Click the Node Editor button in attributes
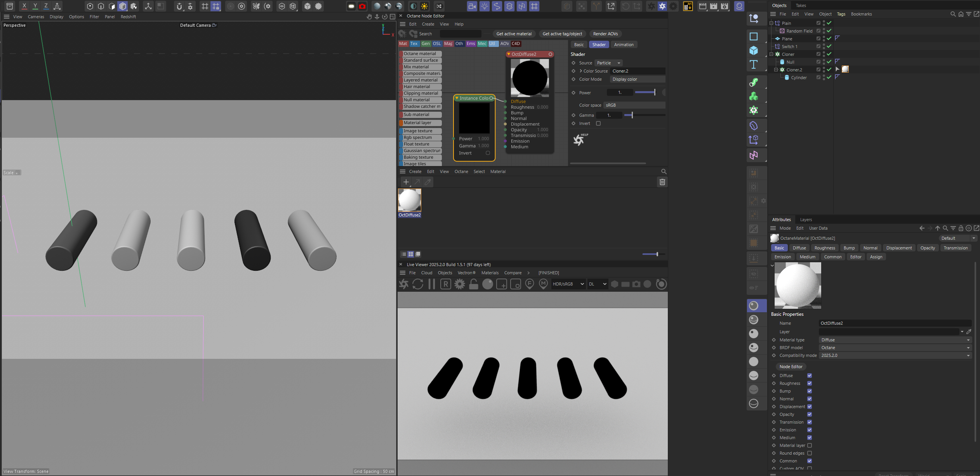980x476 pixels. (791, 367)
